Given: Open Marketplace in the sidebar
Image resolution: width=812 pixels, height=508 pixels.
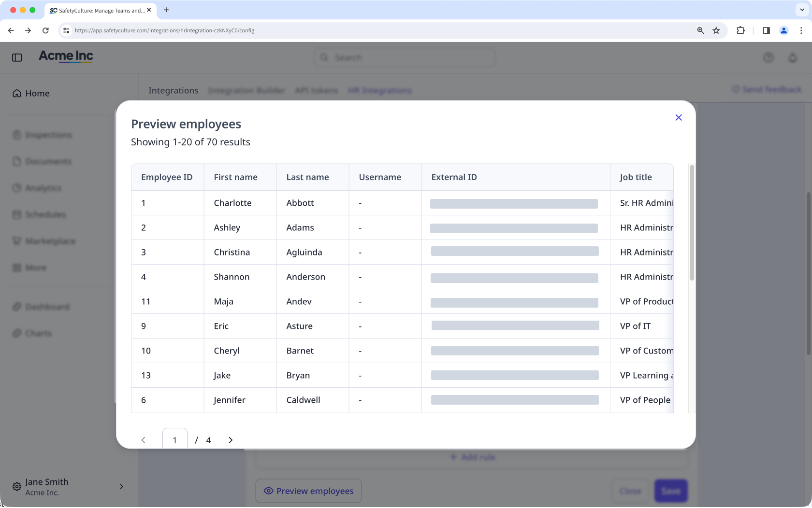Looking at the screenshot, I should tap(44, 241).
